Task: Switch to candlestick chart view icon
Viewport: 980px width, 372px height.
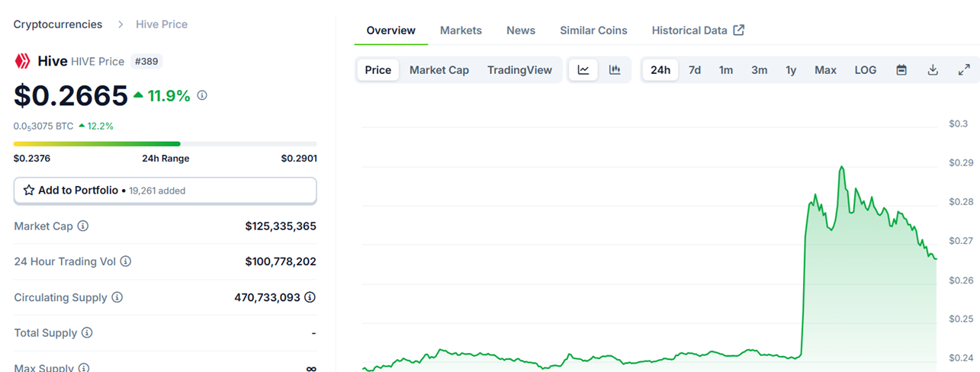Action: tap(615, 70)
